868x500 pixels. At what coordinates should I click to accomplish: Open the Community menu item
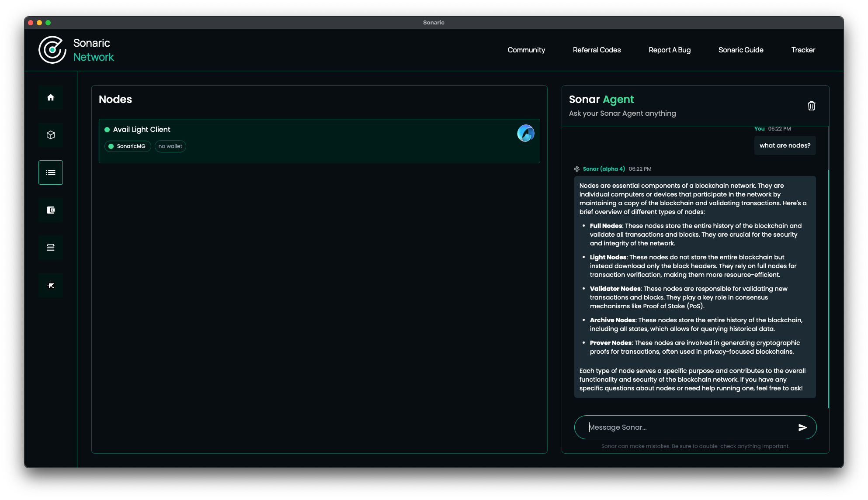click(x=526, y=50)
